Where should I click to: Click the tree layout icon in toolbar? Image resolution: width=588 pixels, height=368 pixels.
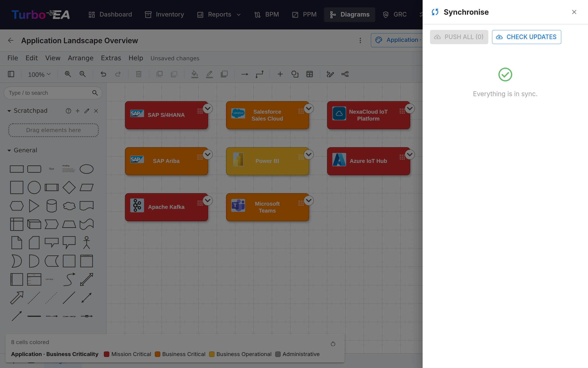pos(345,74)
